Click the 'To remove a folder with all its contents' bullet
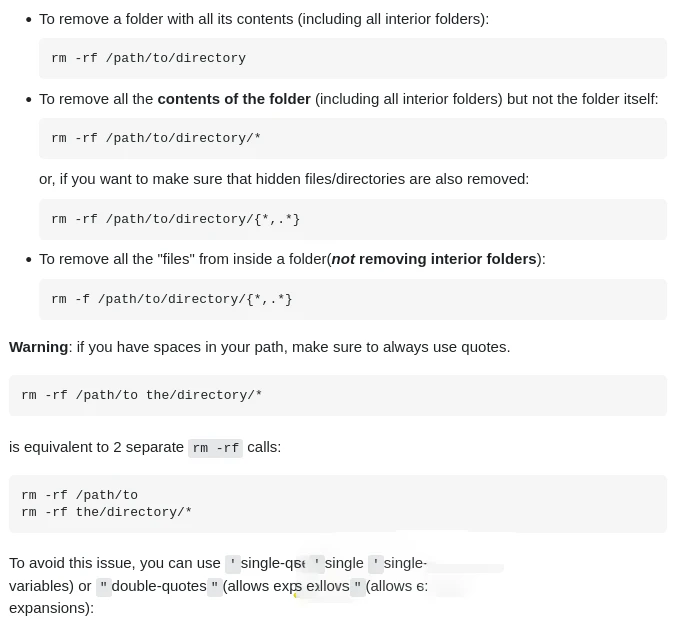Screen dimensions: 674x619 coord(264,19)
